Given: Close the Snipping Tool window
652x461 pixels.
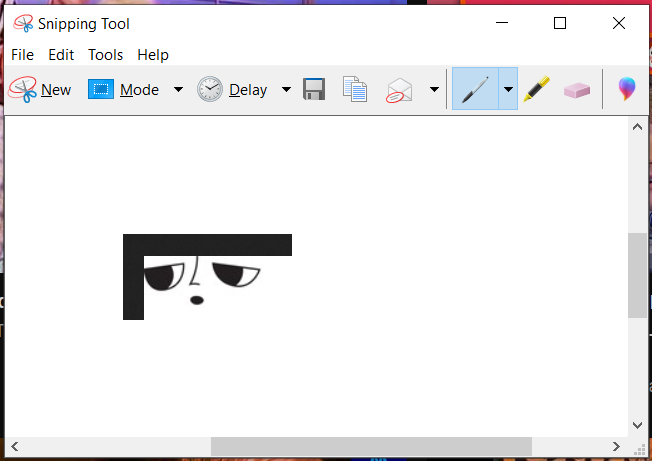Looking at the screenshot, I should (x=619, y=23).
